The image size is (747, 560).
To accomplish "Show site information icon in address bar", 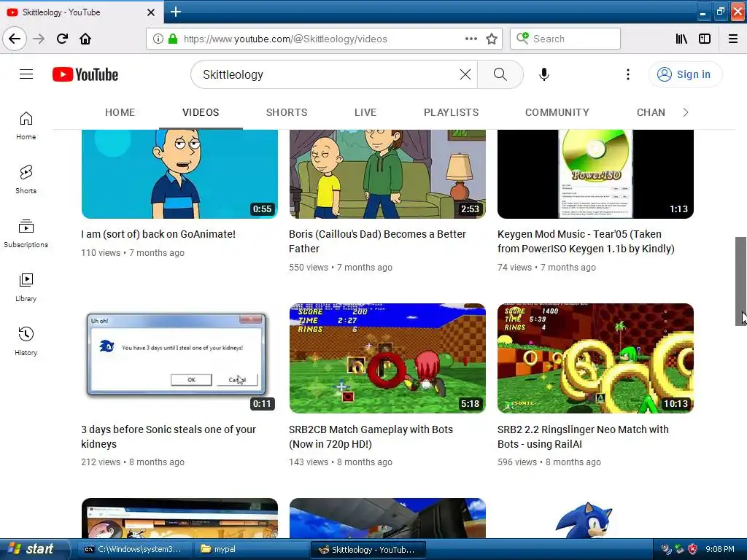I will pos(158,39).
